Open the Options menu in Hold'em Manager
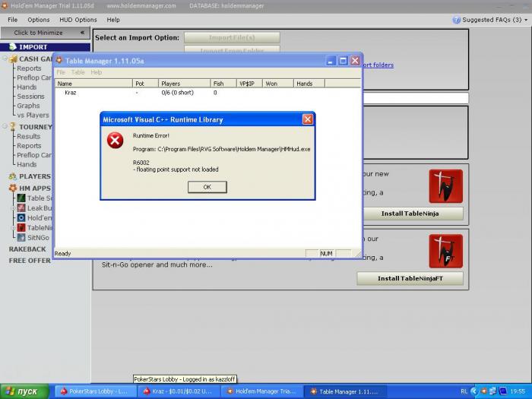 39,20
